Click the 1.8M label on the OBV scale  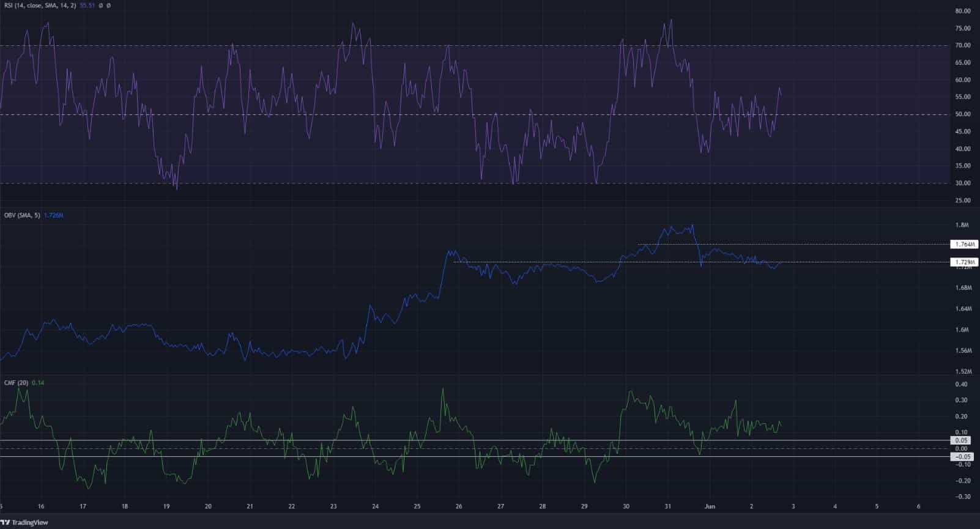click(962, 226)
